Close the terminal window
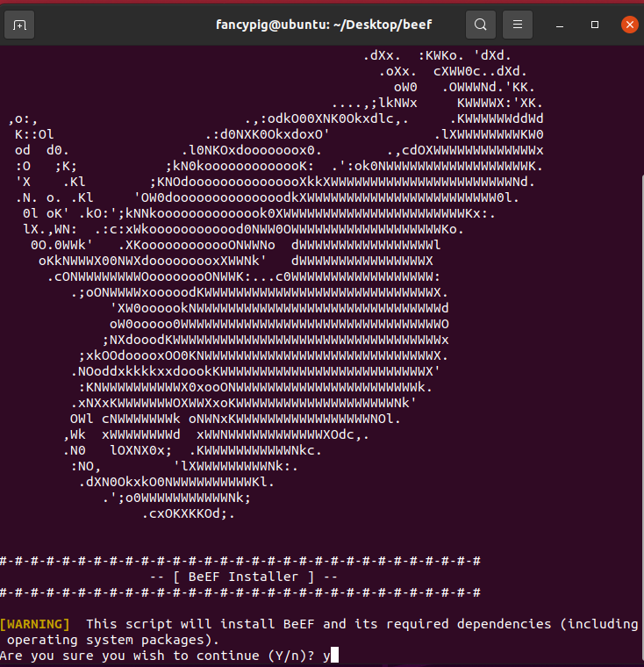The image size is (644, 667). [630, 25]
